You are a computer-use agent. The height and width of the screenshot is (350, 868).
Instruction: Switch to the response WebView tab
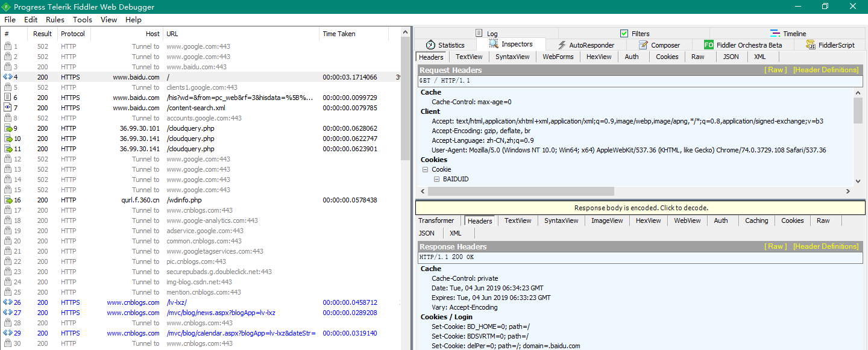point(687,220)
